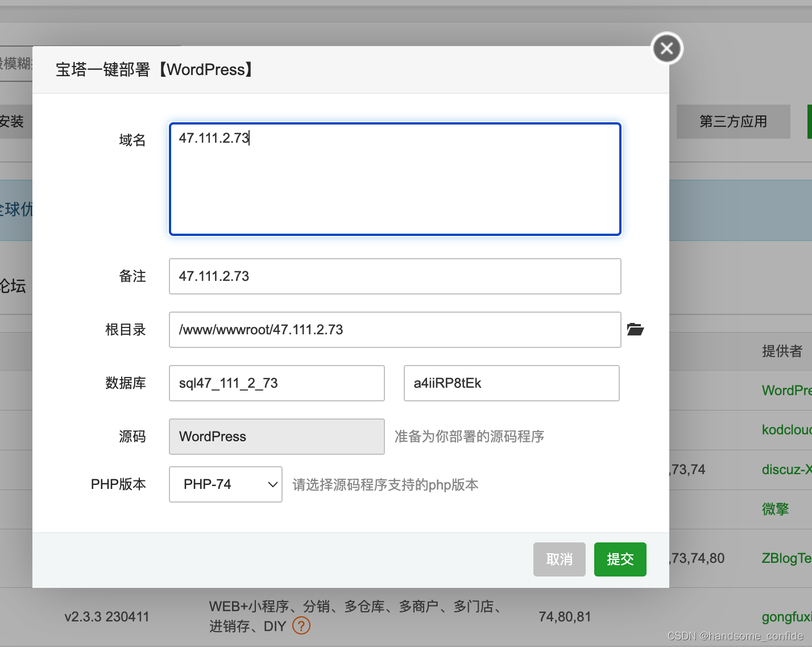812x647 pixels.
Task: Click PHP versions cell 74,80,81
Action: click(565, 617)
